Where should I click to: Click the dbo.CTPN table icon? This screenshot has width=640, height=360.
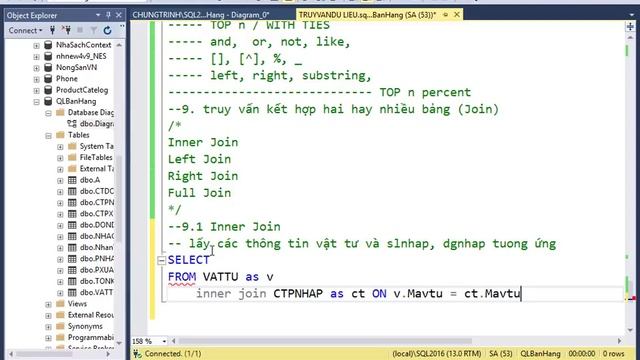(x=72, y=202)
